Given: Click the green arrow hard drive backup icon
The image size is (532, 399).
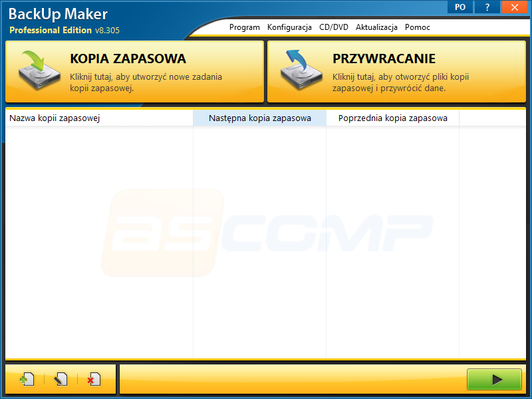Looking at the screenshot, I should tap(39, 70).
